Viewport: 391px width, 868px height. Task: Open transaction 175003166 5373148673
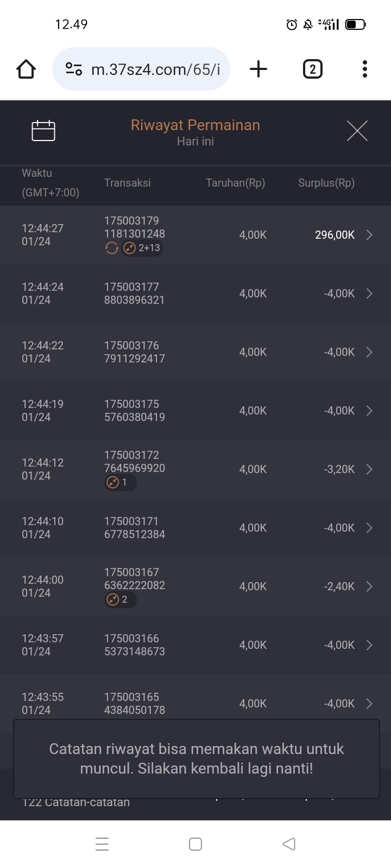pos(135,645)
